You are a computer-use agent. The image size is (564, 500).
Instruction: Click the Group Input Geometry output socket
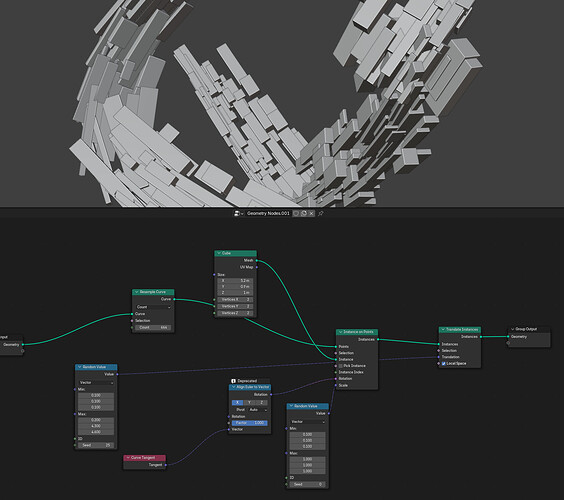pos(23,345)
